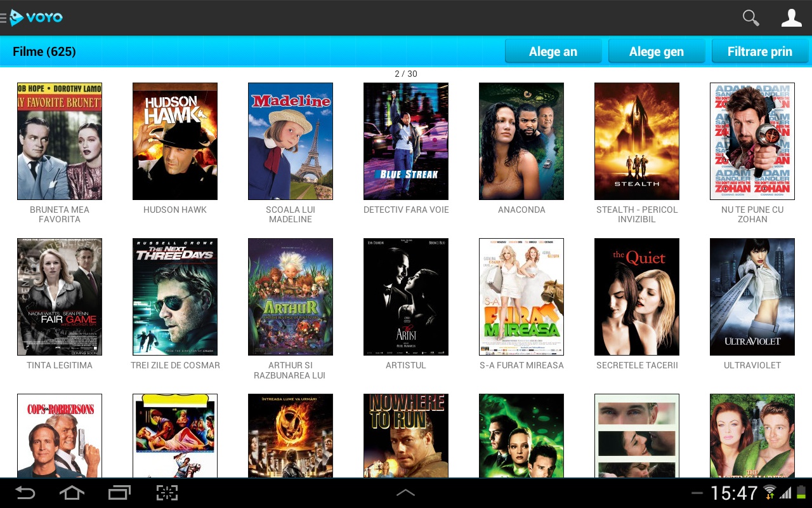Select the title TINTA LEGITIMA
The width and height of the screenshot is (812, 508).
tap(60, 365)
